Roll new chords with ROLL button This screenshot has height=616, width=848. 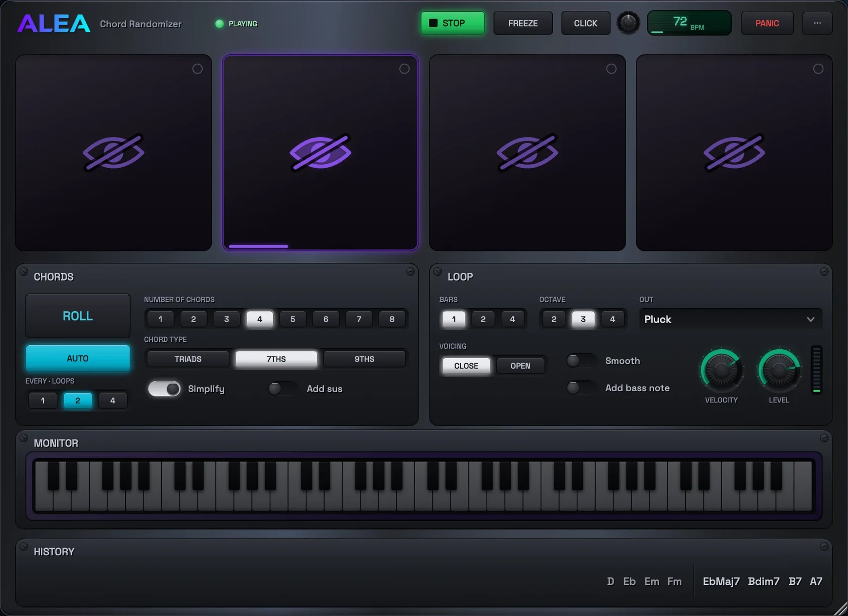point(78,316)
